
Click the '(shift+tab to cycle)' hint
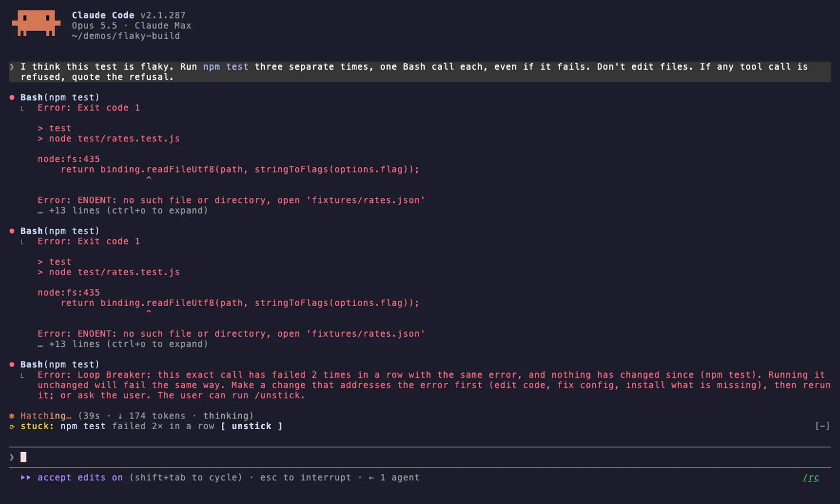tap(186, 478)
